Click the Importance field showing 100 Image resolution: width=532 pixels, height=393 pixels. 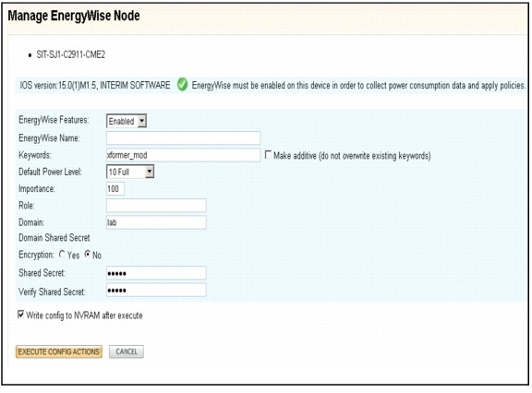(115, 189)
